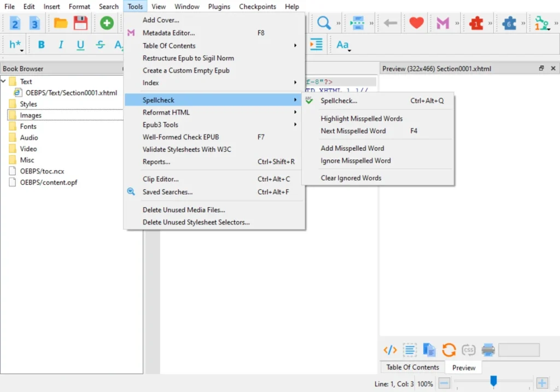
Task: Switch to the Table Of Contents tab
Action: 412,367
